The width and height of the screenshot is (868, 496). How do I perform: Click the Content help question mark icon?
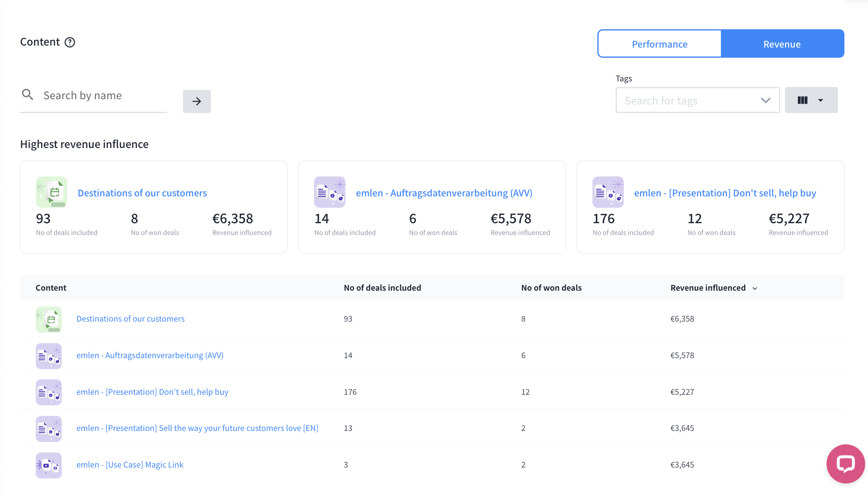coord(70,42)
